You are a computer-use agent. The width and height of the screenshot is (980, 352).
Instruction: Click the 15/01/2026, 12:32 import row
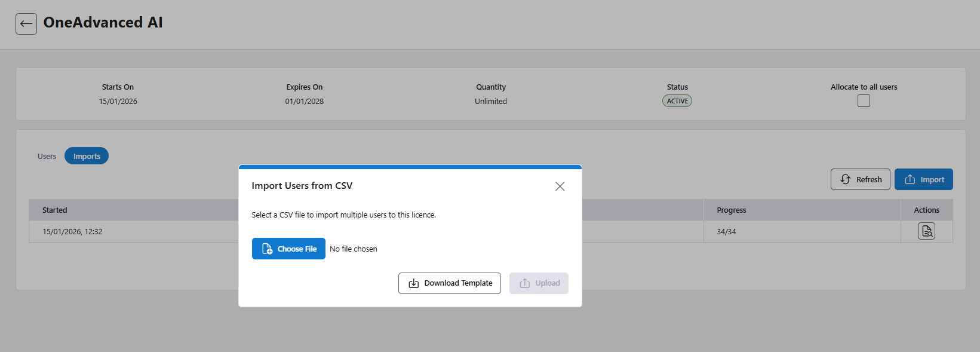72,231
